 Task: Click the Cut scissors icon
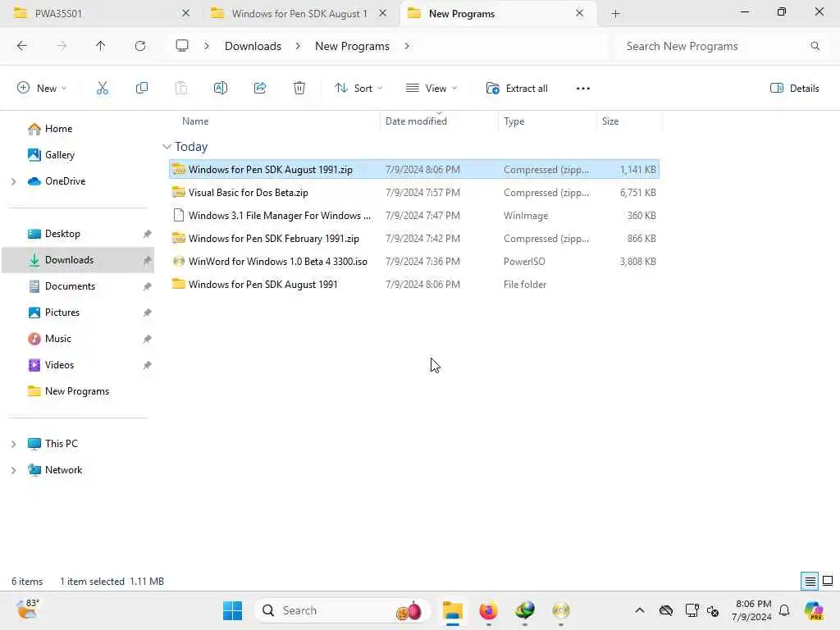[x=102, y=89]
